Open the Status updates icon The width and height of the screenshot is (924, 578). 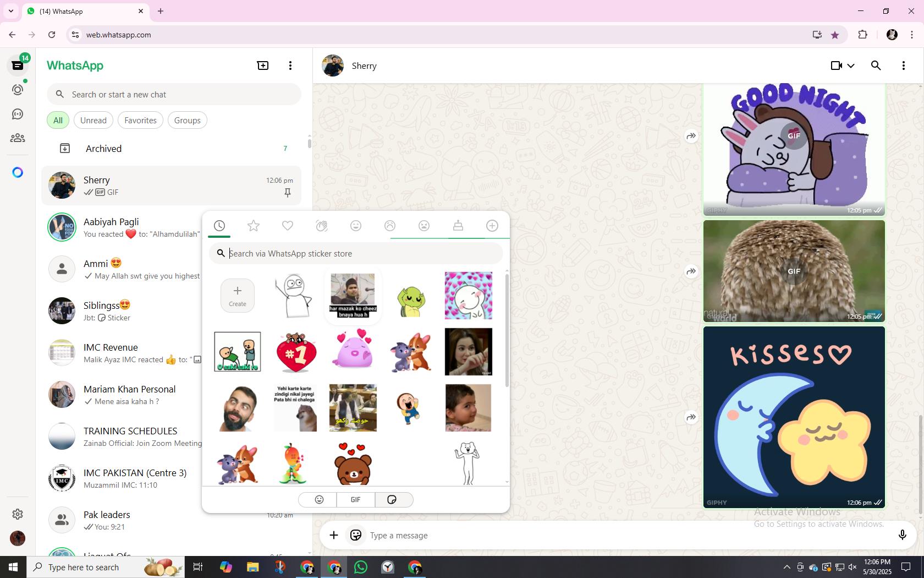pos(18,90)
